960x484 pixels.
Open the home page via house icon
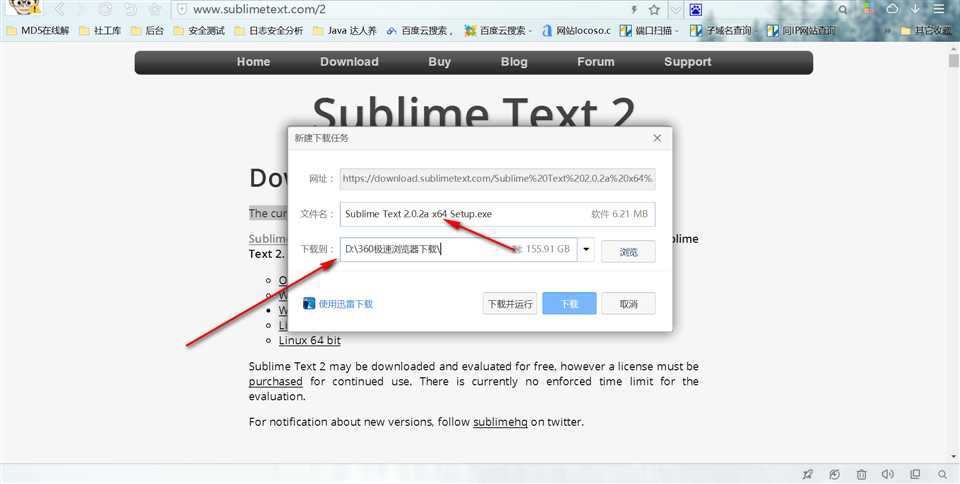(156, 9)
